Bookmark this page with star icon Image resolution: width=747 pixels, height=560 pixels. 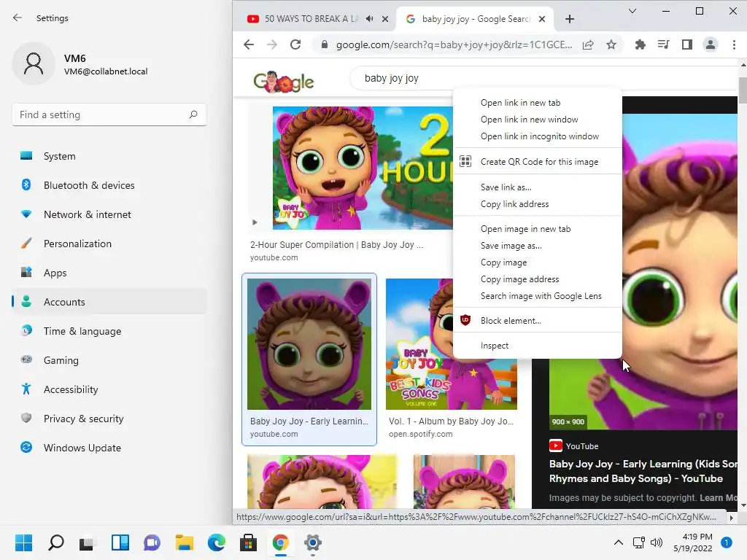[611, 44]
